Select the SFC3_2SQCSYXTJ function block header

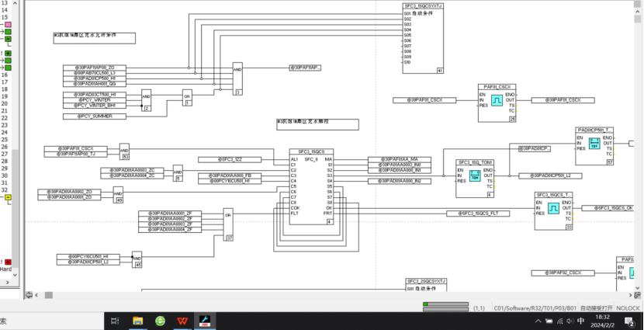tap(426, 282)
